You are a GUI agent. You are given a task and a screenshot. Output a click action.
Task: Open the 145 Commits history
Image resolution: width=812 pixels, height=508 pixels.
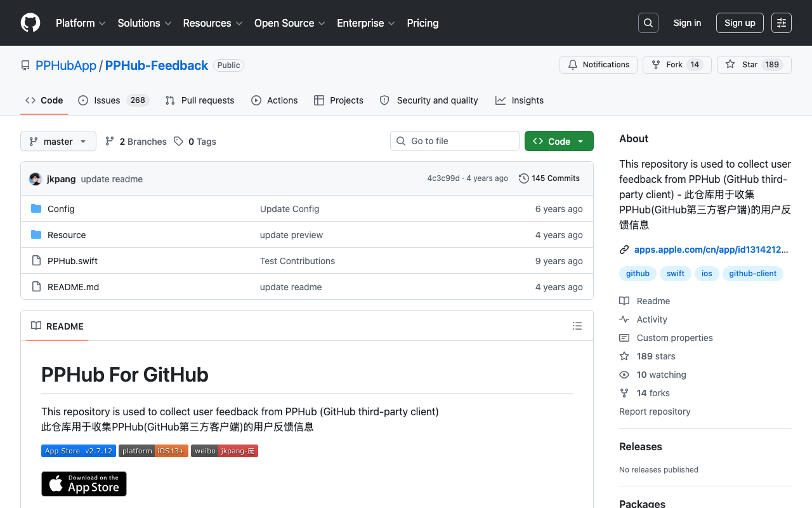pyautogui.click(x=549, y=178)
